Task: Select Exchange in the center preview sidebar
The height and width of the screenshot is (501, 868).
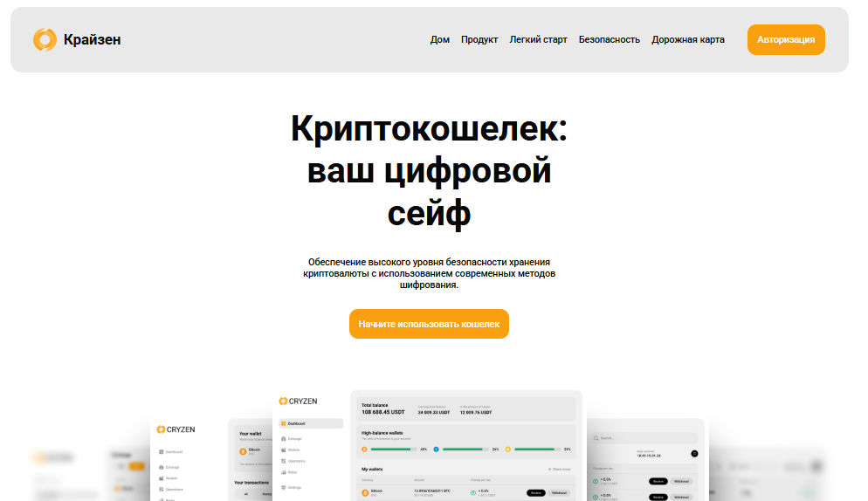Action: (291, 439)
